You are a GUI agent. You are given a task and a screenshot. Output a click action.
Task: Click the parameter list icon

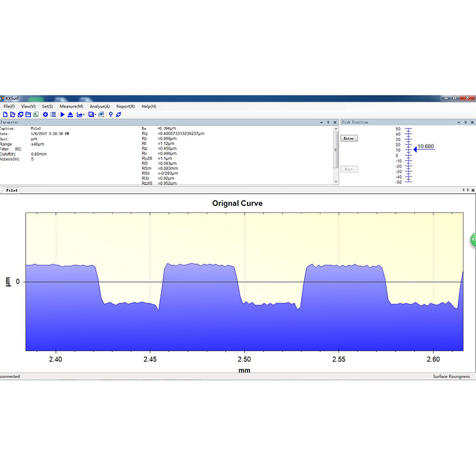(53, 114)
